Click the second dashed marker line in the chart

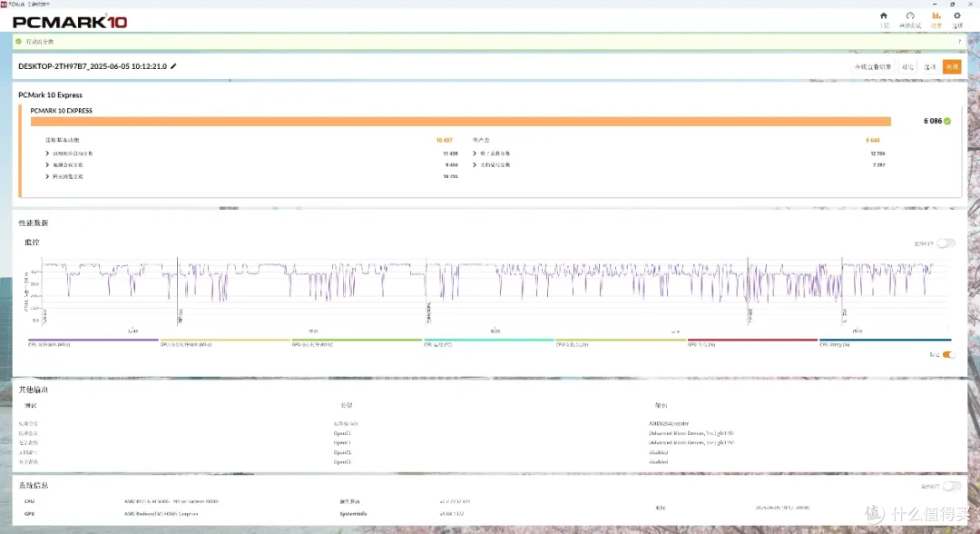point(426,291)
